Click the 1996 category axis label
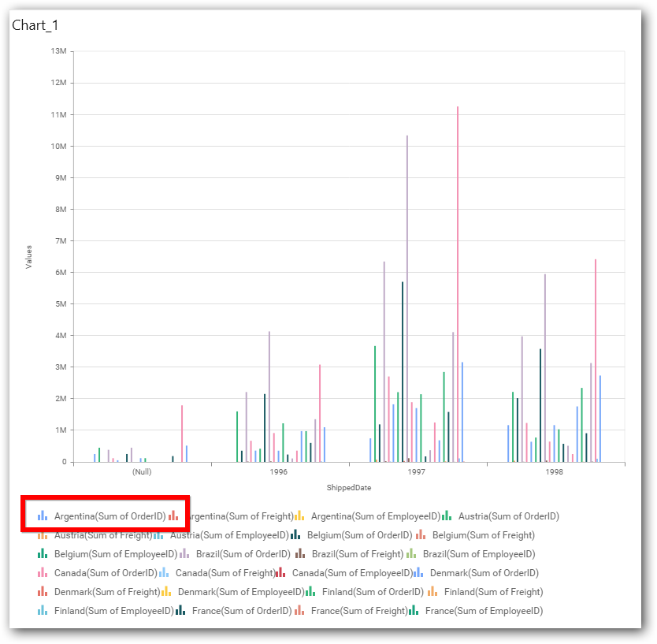657x644 pixels. pos(279,472)
